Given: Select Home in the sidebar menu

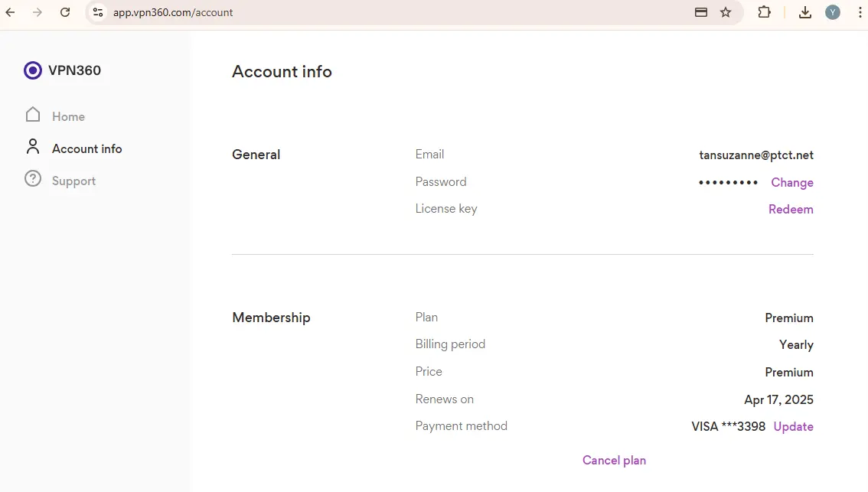Looking at the screenshot, I should tap(68, 117).
